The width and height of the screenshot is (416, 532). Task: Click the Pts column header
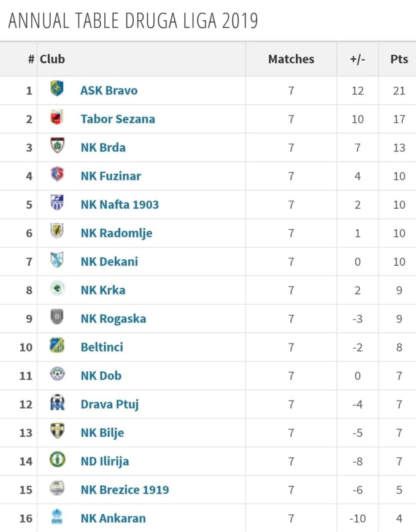click(x=399, y=59)
